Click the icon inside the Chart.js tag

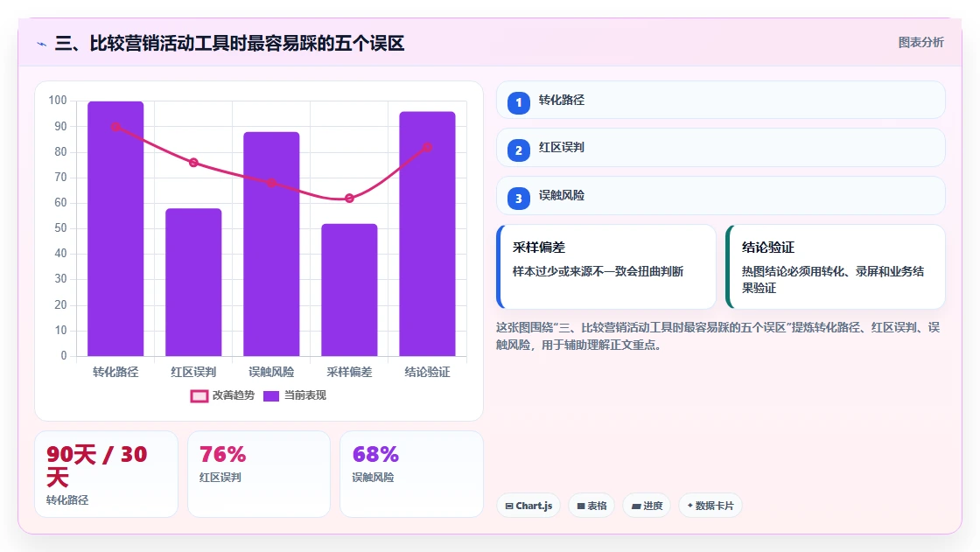tap(509, 507)
